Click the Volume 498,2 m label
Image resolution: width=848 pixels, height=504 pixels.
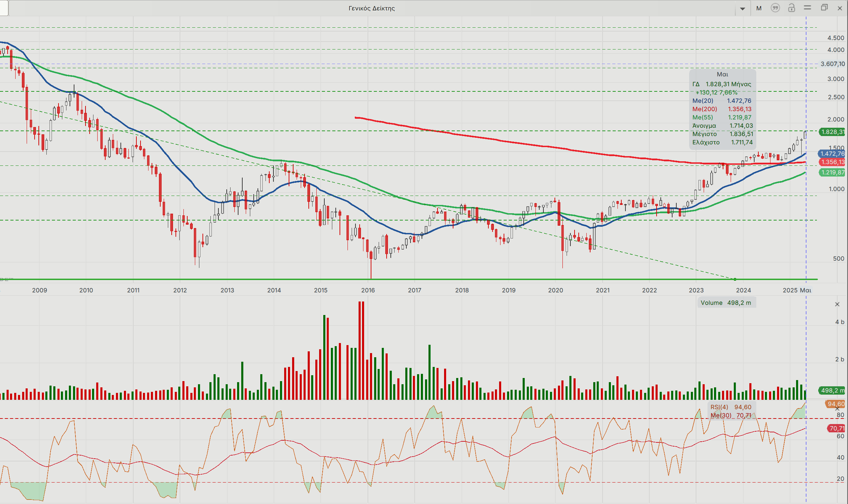point(726,303)
